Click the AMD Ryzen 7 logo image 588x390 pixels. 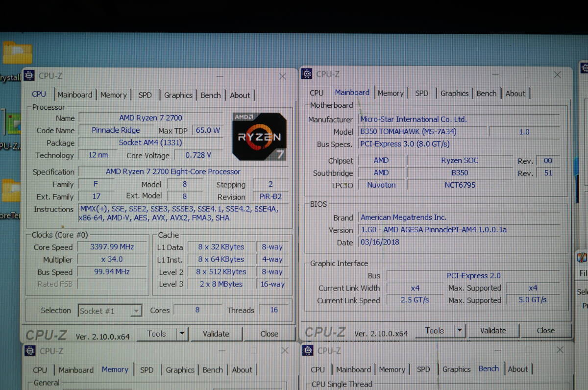259,136
